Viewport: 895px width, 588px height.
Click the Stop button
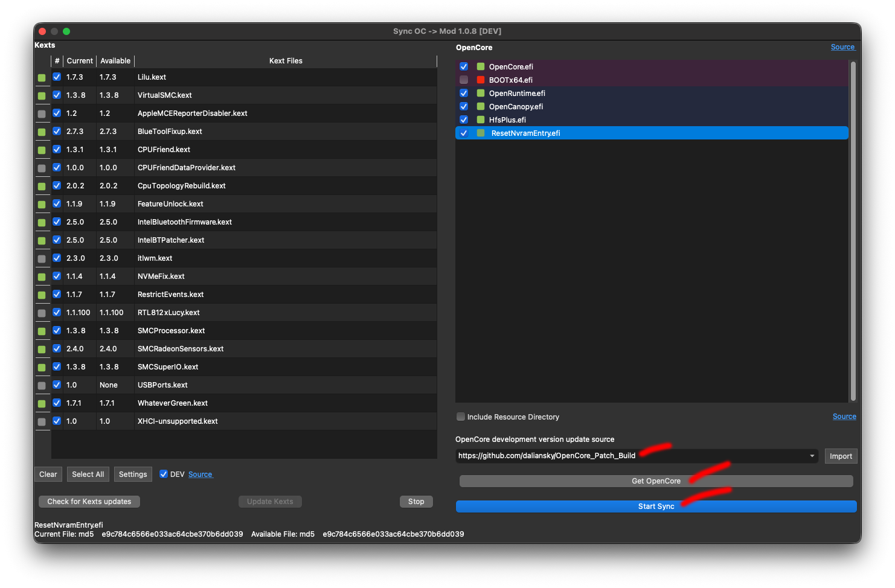(x=416, y=502)
